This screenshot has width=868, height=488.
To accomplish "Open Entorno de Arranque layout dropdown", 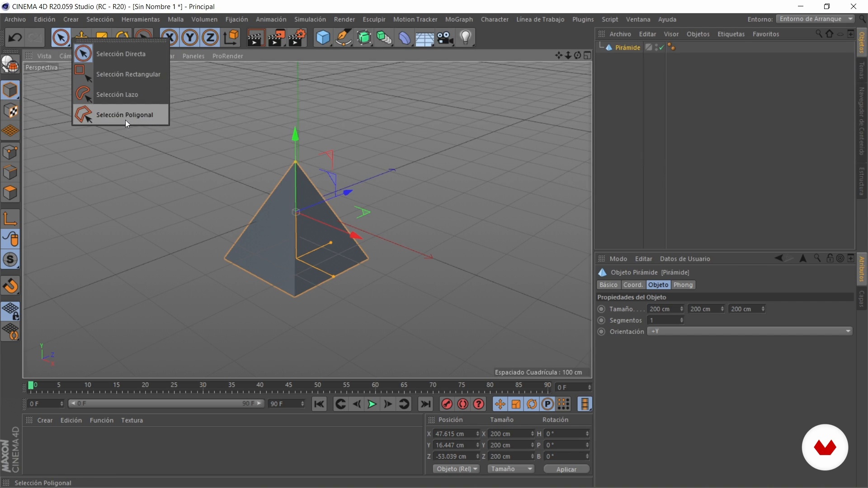I will point(815,19).
